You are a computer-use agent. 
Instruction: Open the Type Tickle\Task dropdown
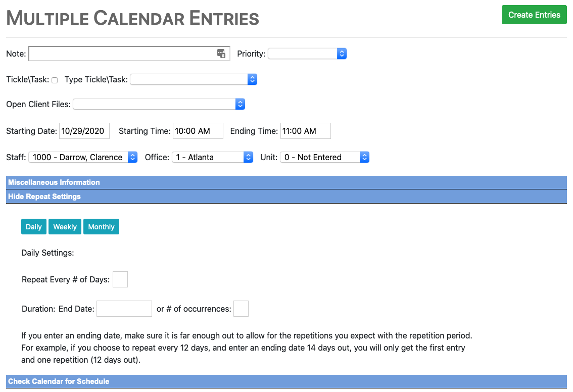click(194, 80)
